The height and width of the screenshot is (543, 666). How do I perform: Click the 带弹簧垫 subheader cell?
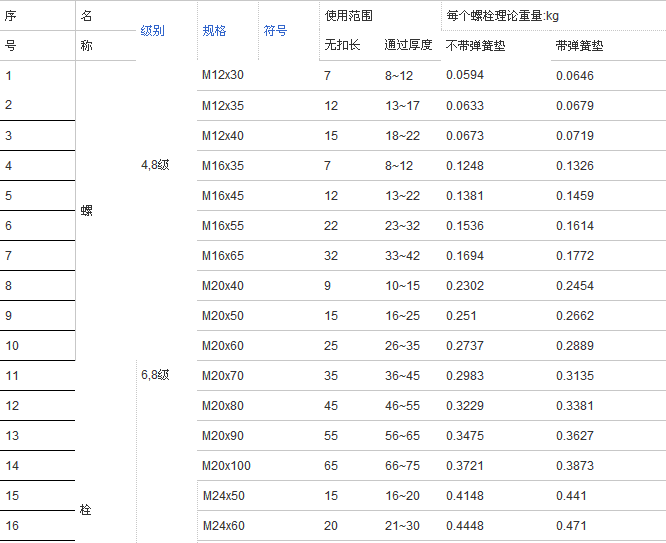point(580,46)
